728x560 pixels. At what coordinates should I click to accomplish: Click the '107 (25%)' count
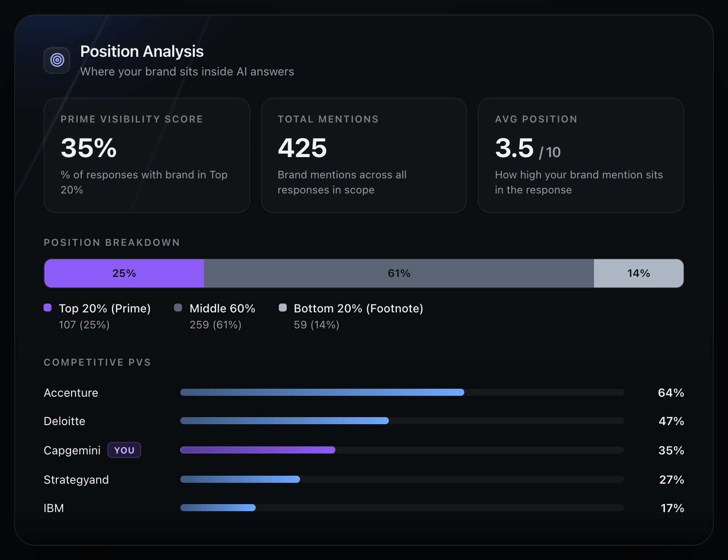(84, 325)
